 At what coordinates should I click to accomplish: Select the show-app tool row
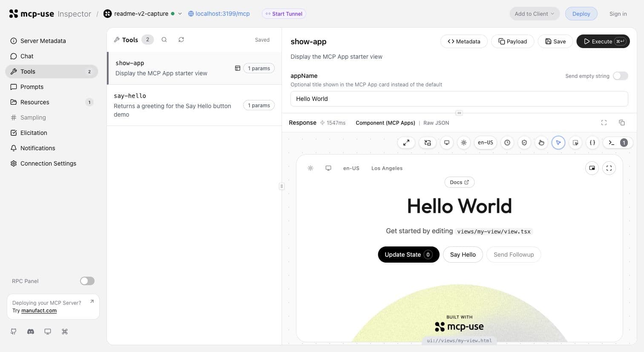[194, 68]
